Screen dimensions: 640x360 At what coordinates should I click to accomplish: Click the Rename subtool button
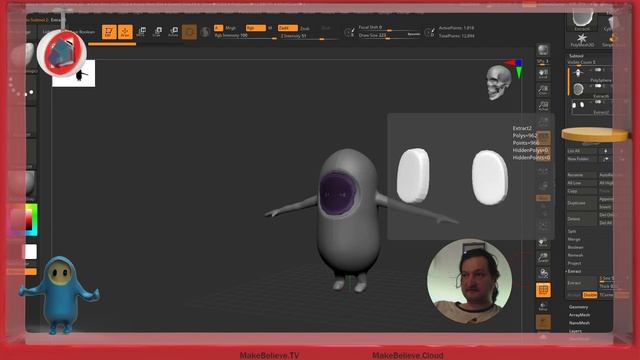pyautogui.click(x=582, y=175)
